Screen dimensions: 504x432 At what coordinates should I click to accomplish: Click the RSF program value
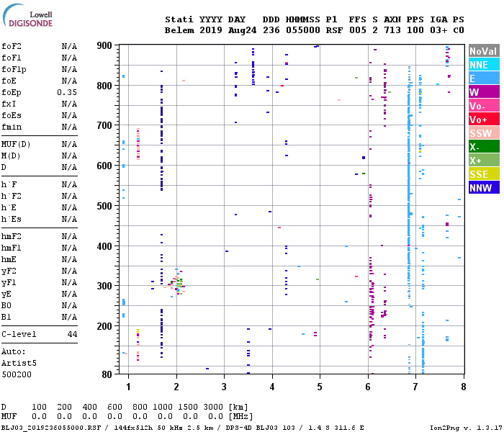pyautogui.click(x=334, y=30)
